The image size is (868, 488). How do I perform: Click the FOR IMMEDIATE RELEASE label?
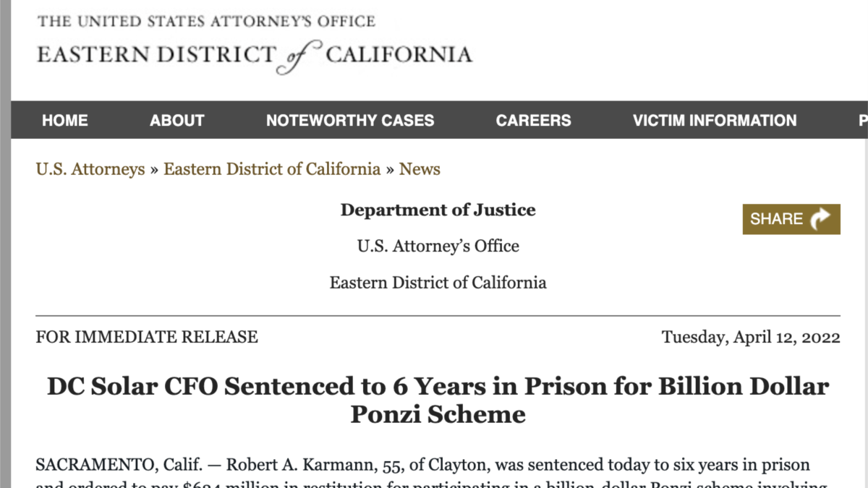click(x=147, y=337)
